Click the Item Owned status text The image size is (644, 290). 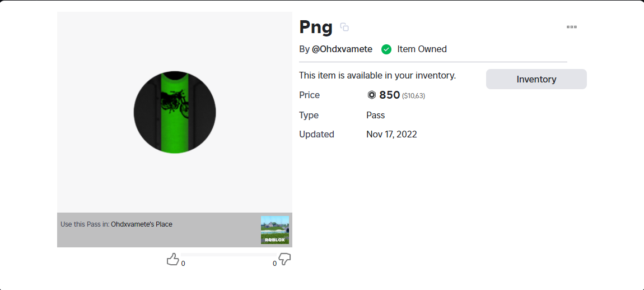422,49
